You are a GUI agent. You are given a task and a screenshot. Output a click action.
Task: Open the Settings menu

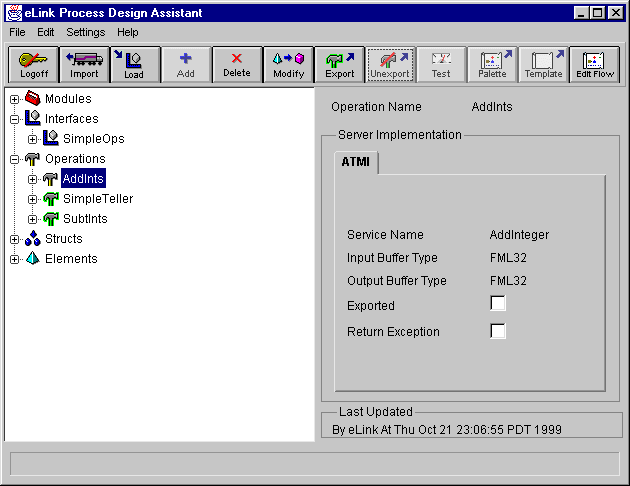pyautogui.click(x=86, y=32)
